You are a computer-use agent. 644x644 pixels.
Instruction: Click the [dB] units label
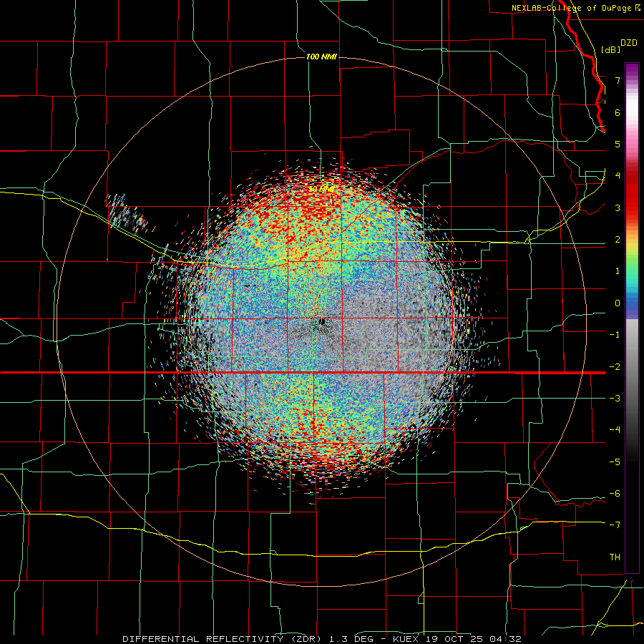click(x=610, y=50)
